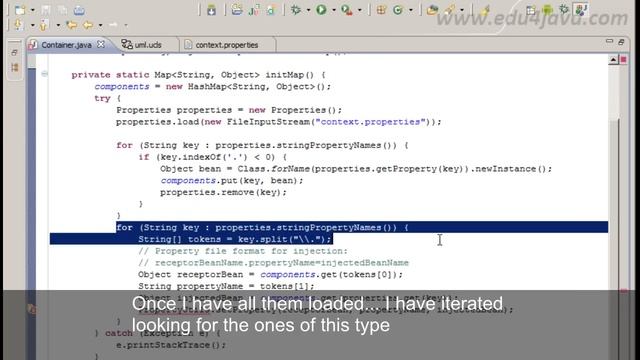Open the Next Annotation dropdown arrow

pyautogui.click(x=32, y=25)
